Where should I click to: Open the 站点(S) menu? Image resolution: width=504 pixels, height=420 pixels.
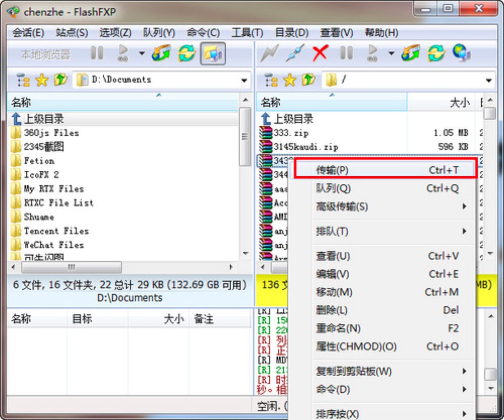[x=72, y=33]
